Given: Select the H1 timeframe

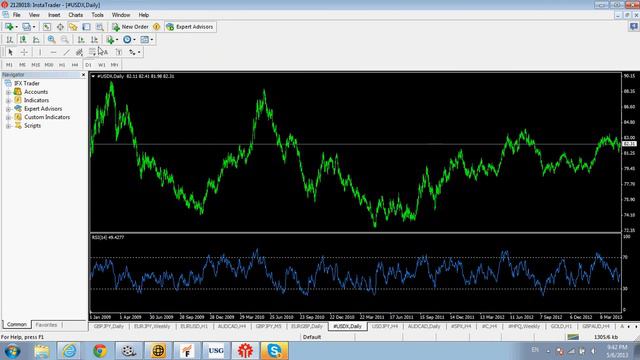Looking at the screenshot, I should click(62, 65).
